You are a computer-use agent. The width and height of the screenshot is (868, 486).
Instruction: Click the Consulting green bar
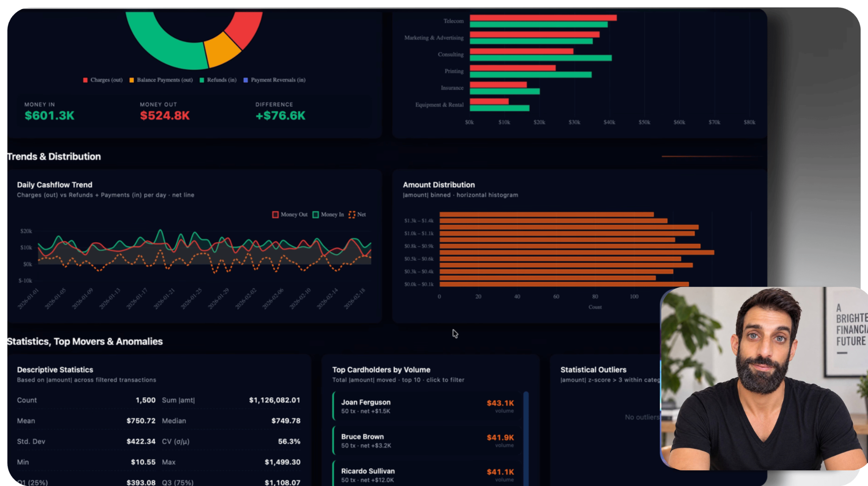pyautogui.click(x=541, y=58)
